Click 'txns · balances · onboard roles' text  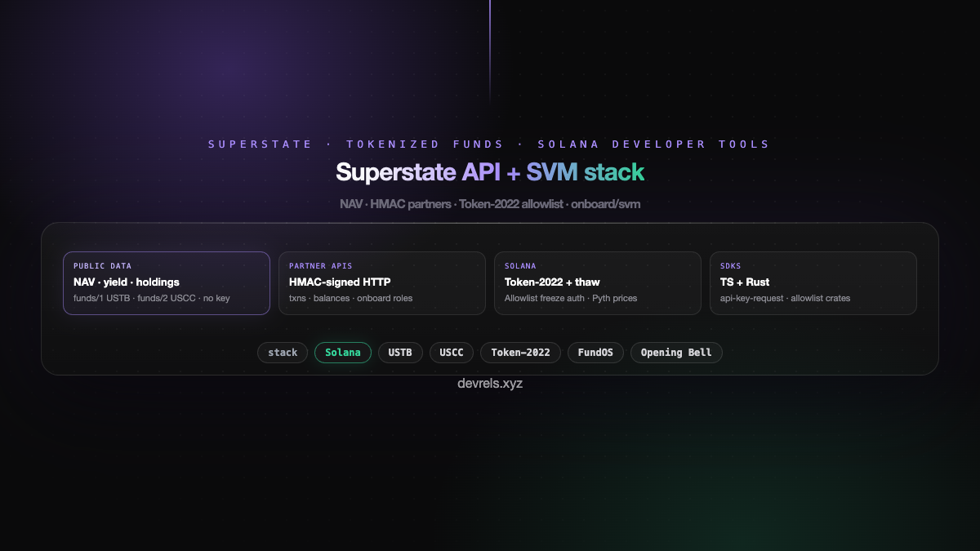click(351, 298)
